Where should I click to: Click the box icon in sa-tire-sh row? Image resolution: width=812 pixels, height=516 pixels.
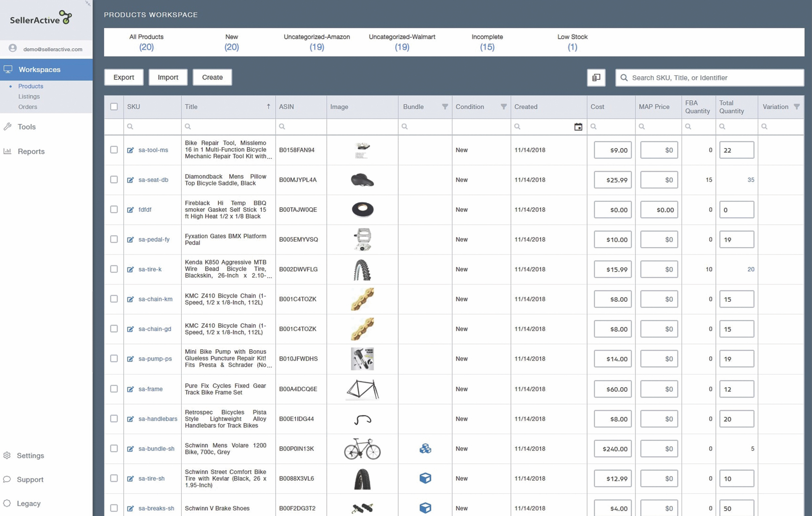(x=425, y=478)
